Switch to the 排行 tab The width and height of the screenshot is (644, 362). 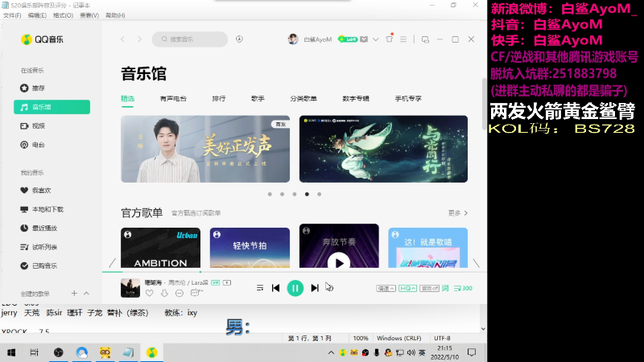219,98
